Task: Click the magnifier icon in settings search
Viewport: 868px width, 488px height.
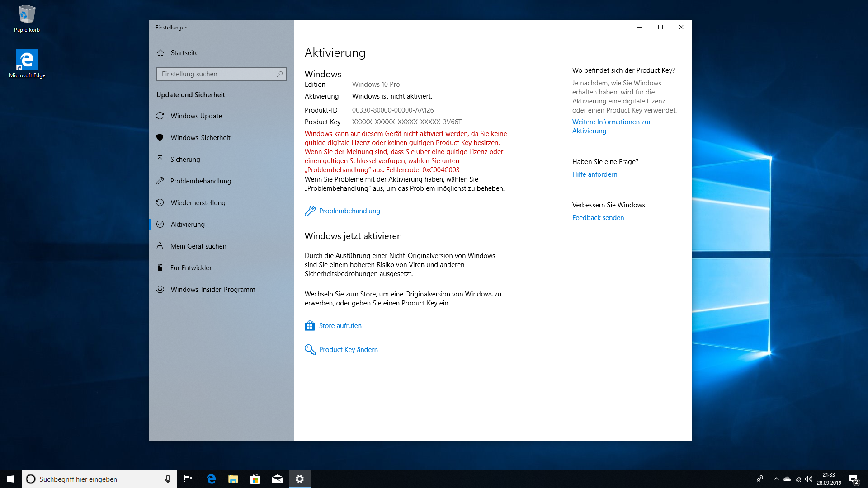Action: coord(280,74)
